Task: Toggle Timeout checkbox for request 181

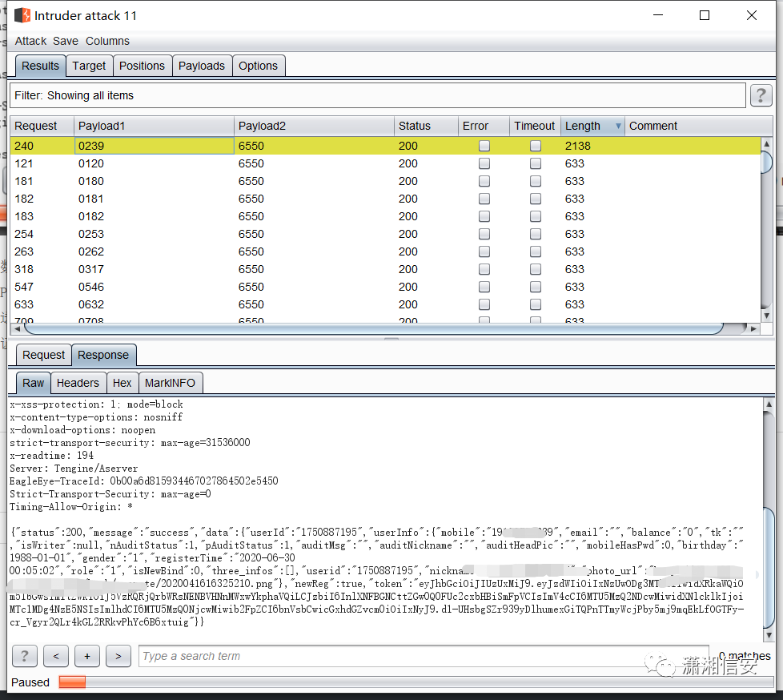Action: point(536,181)
